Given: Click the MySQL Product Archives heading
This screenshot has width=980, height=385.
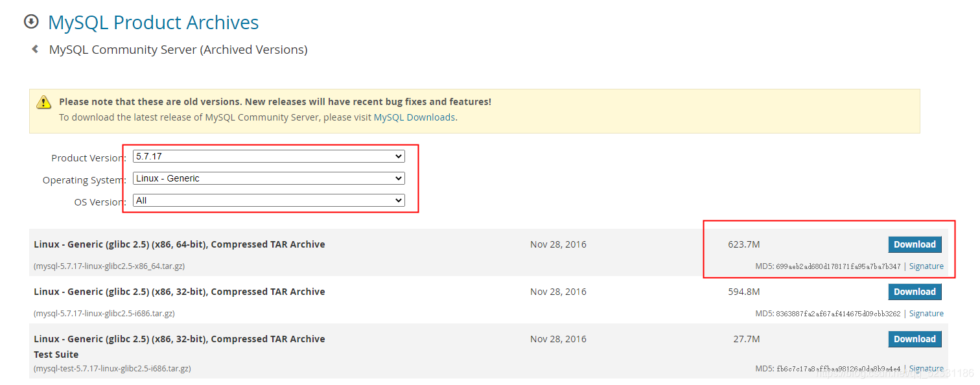Looking at the screenshot, I should pos(153,22).
